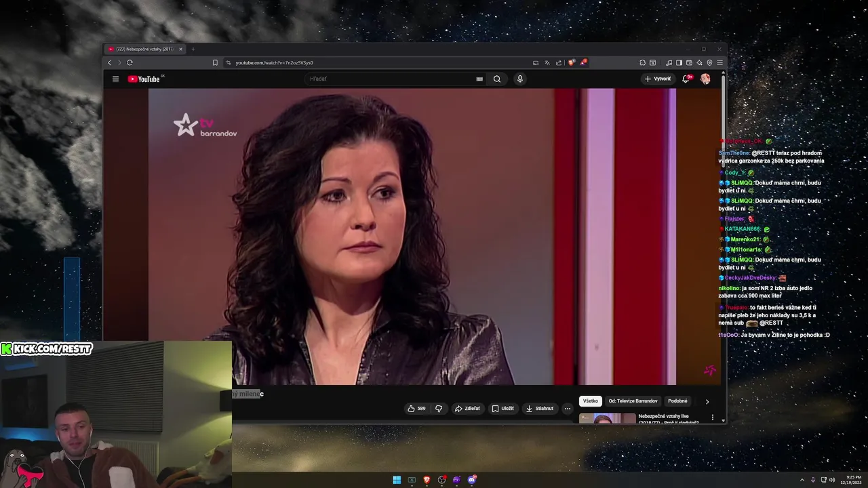Open the Brave browser taskbar icon
The image size is (868, 488).
coord(427,480)
